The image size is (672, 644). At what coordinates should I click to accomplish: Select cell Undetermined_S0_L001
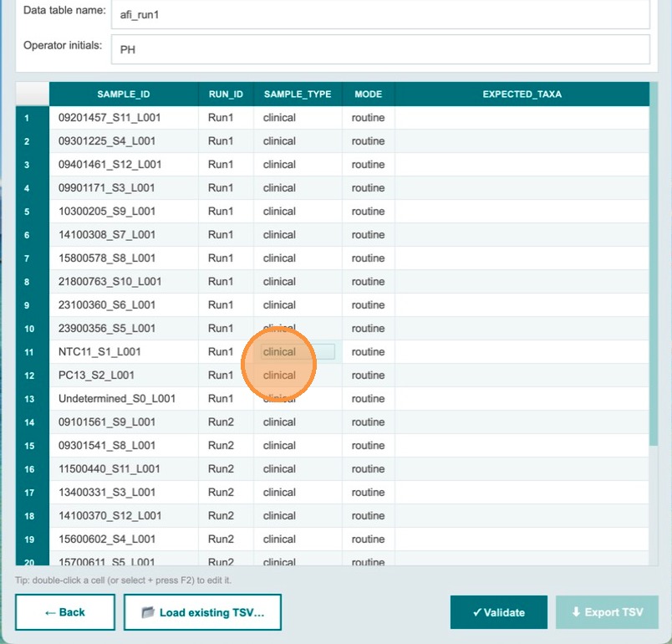pos(124,399)
